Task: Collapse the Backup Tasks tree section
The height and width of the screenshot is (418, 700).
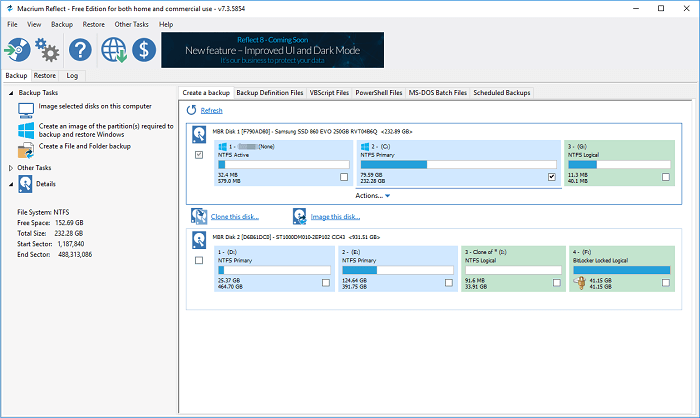Action: [x=11, y=93]
